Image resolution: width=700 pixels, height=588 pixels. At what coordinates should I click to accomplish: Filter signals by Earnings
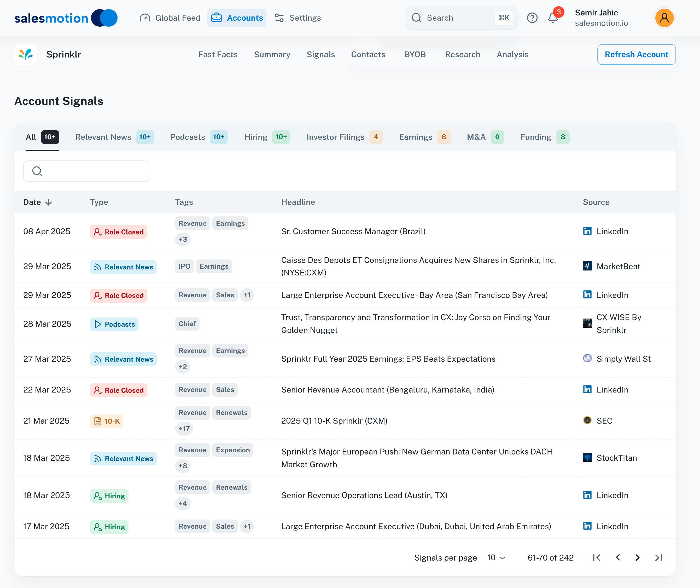(x=425, y=137)
